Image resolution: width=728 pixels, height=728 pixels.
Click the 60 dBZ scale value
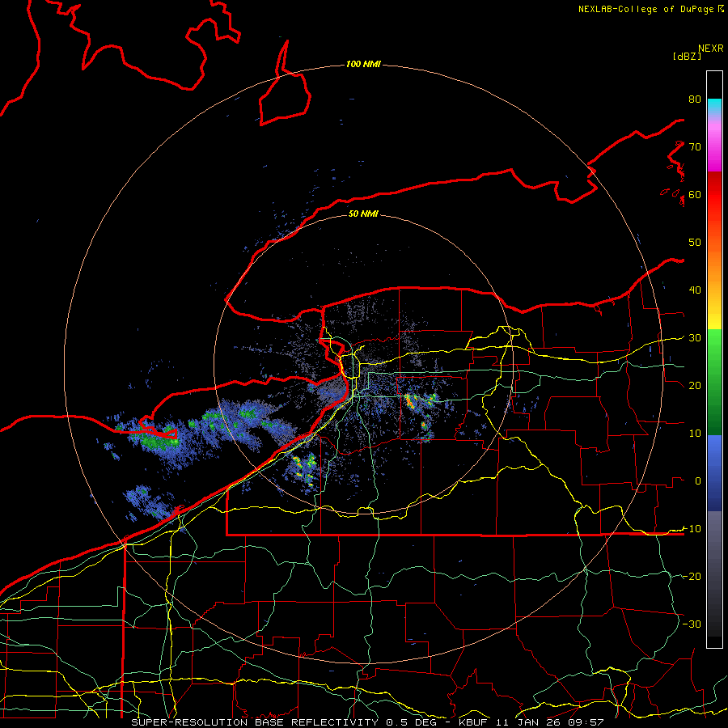click(695, 194)
